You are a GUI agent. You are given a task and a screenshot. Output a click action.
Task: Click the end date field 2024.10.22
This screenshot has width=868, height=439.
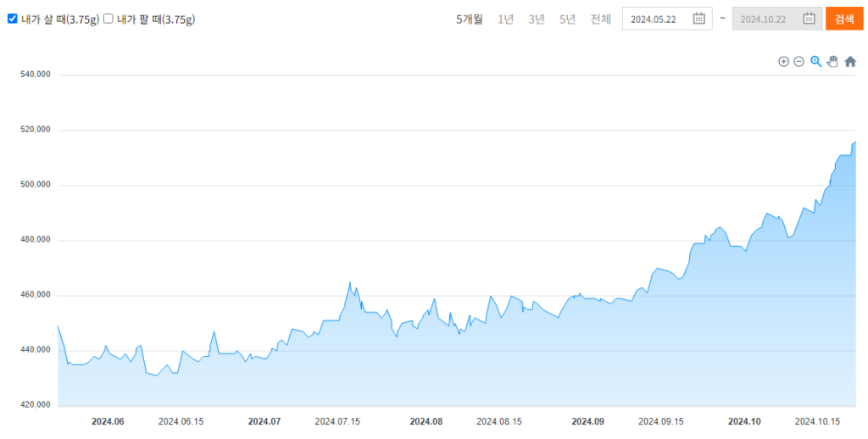coord(765,19)
